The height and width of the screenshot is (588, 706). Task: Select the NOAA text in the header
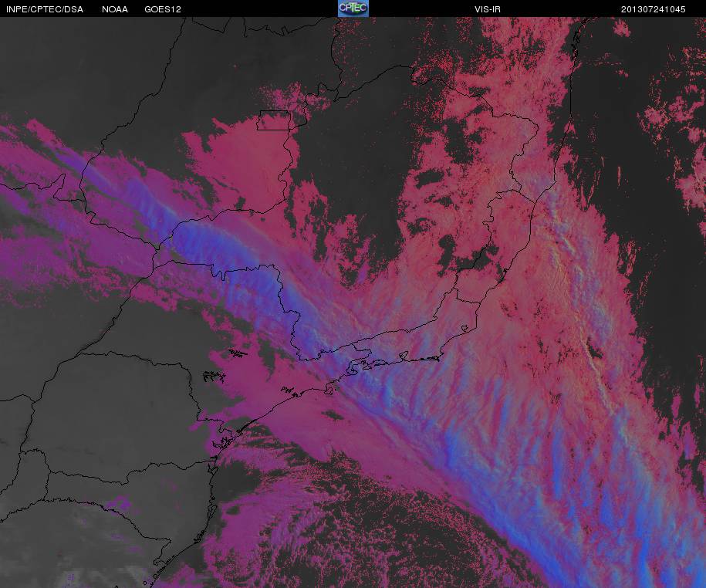pyautogui.click(x=115, y=9)
